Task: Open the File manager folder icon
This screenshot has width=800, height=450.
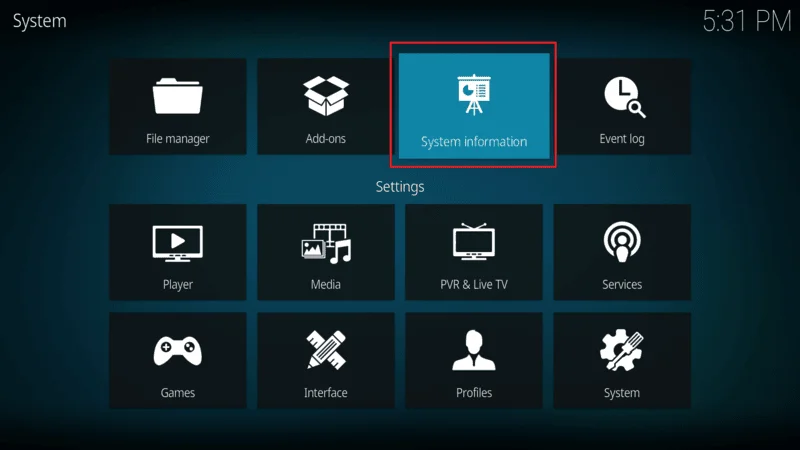Action: [x=178, y=96]
